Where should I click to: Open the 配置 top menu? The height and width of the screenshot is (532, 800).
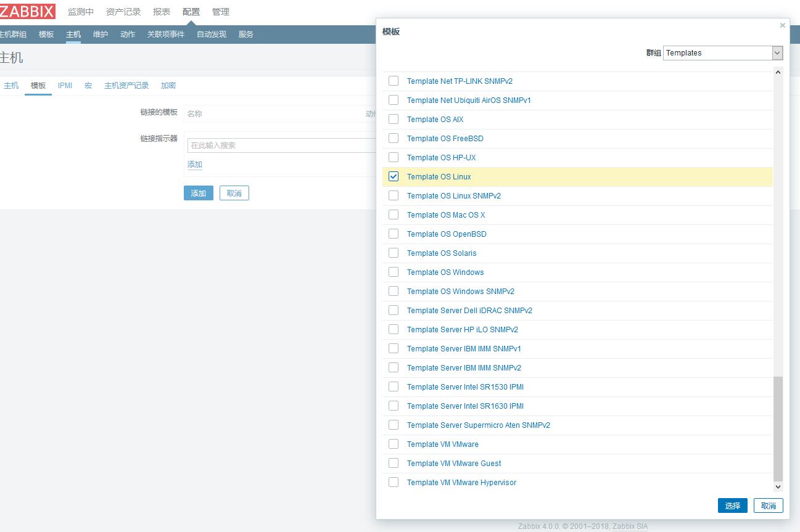point(191,12)
